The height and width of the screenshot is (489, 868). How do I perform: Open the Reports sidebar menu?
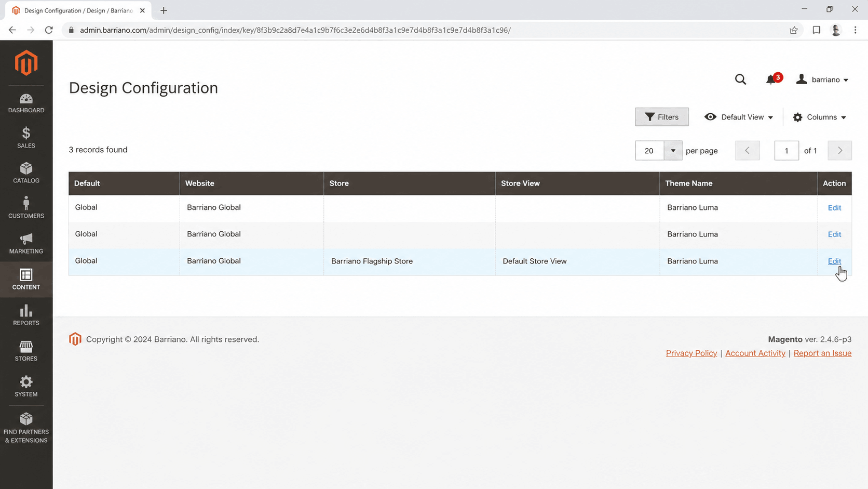[x=26, y=315]
